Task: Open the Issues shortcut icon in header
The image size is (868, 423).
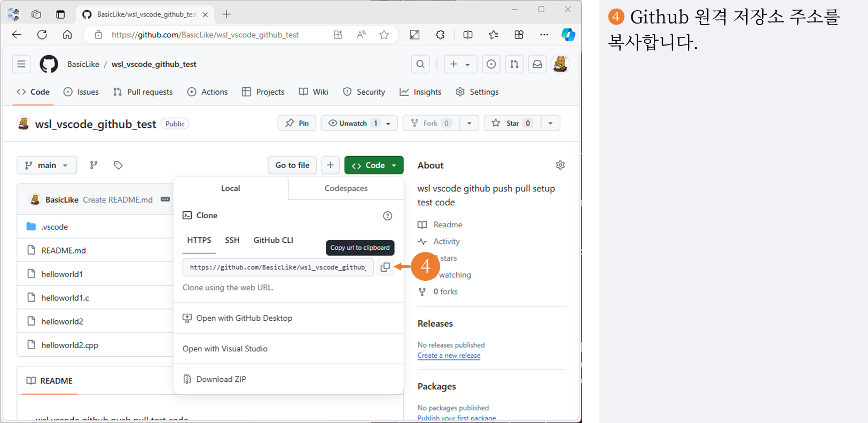Action: click(491, 64)
